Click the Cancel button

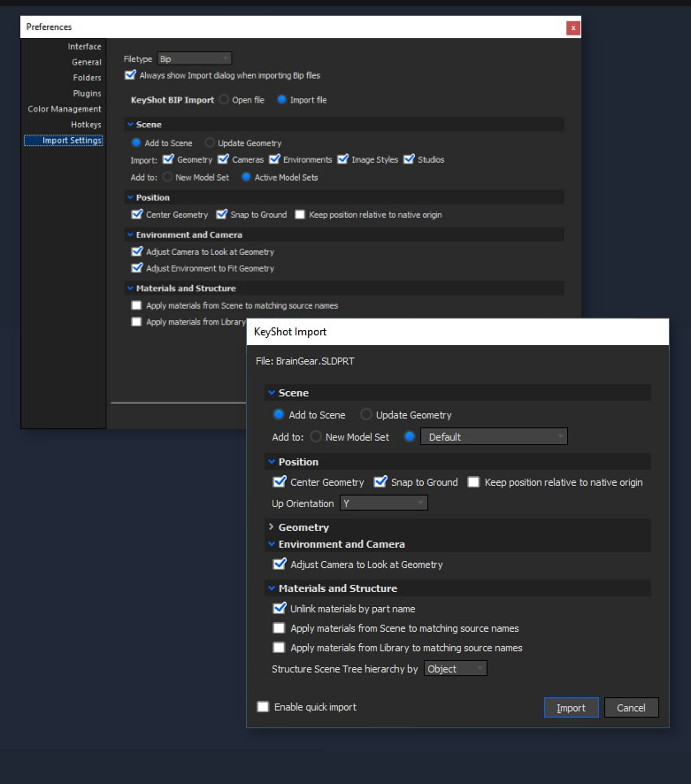point(631,708)
